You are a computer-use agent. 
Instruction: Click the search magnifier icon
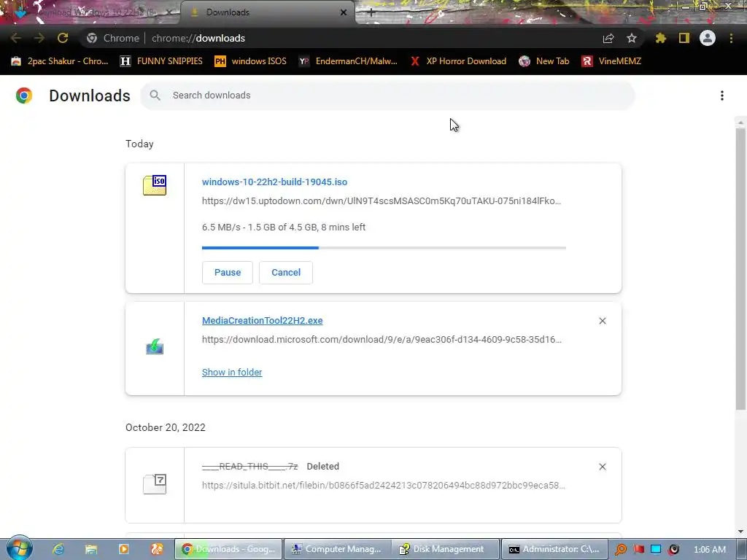155,96
